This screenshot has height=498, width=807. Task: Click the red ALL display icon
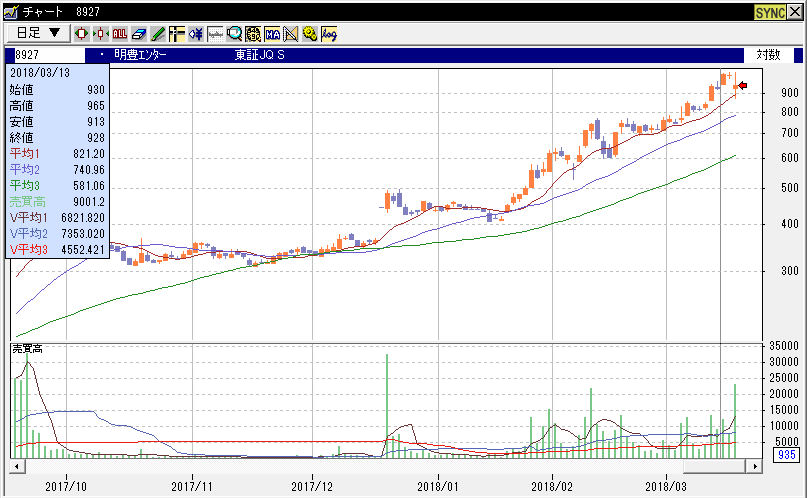tap(120, 33)
